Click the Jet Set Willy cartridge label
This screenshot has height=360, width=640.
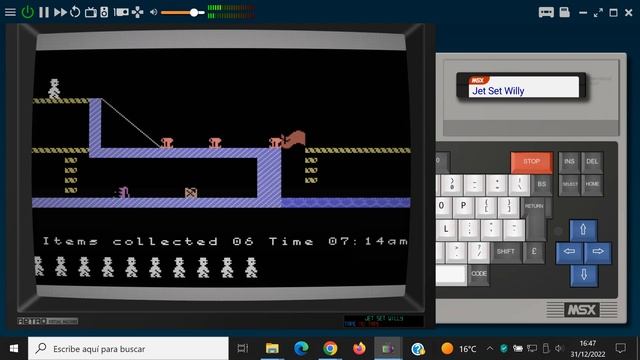tap(524, 87)
